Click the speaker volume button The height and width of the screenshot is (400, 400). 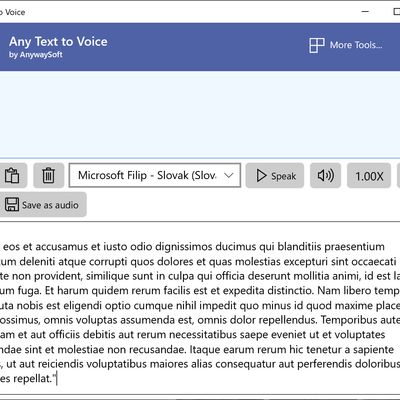[325, 175]
